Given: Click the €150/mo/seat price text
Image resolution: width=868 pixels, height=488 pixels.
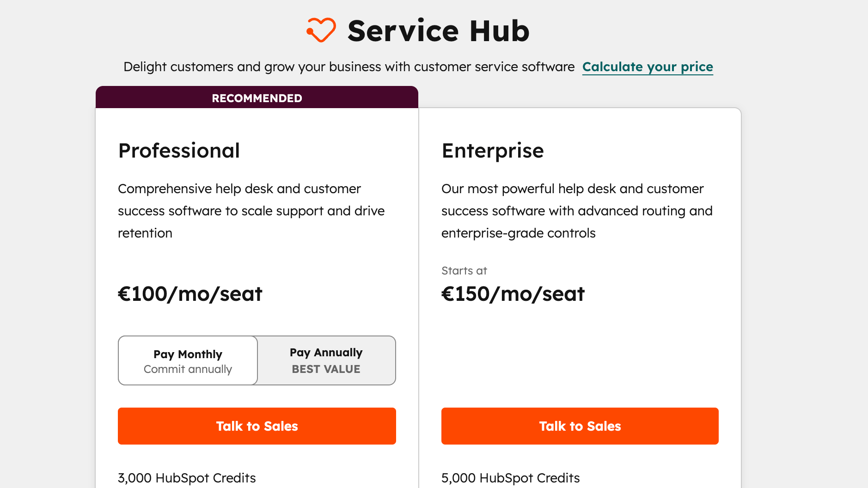Looking at the screenshot, I should click(x=513, y=293).
